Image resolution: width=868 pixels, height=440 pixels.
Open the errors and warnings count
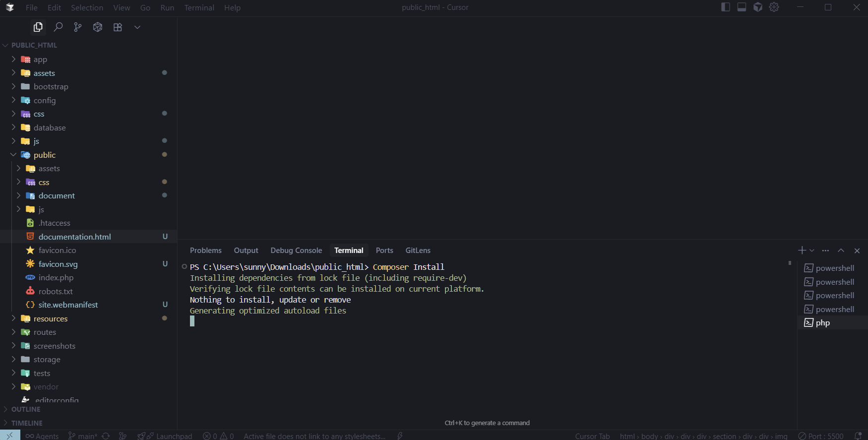click(218, 436)
